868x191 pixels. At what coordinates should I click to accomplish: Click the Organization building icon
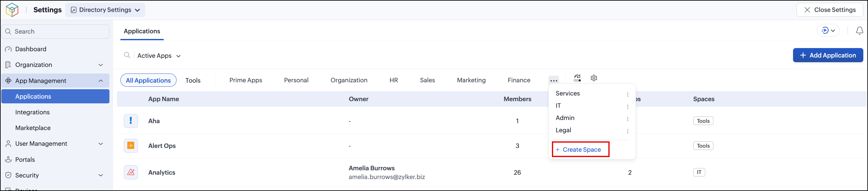click(8, 65)
